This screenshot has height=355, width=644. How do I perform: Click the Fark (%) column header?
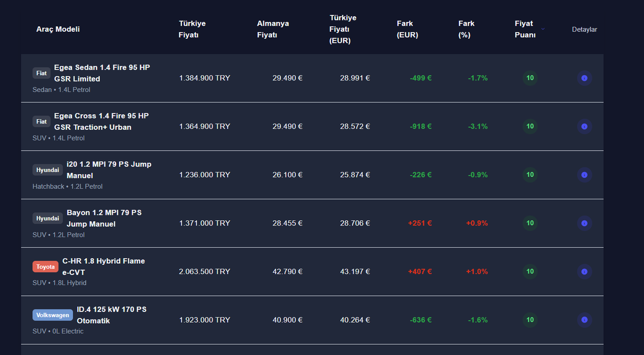click(x=466, y=29)
